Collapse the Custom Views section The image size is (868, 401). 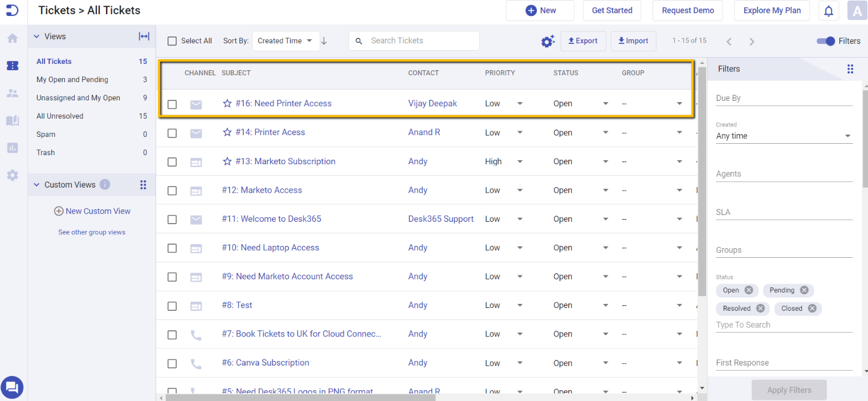pos(36,184)
